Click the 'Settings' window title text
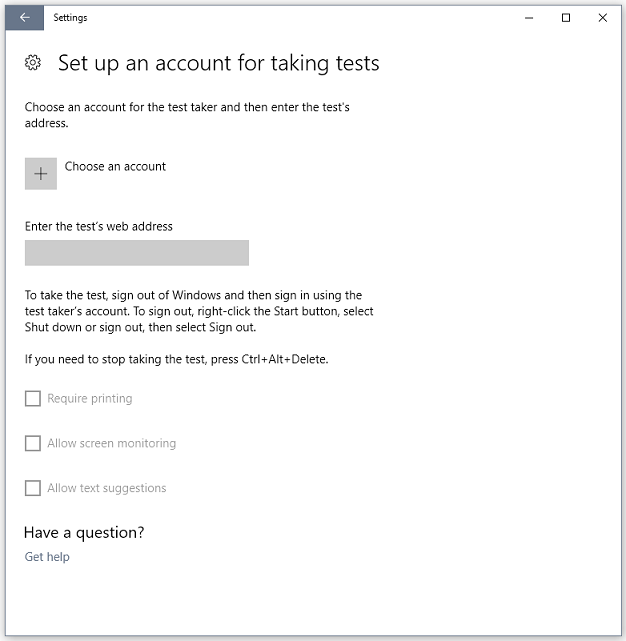Screen dimensions: 626x641 coord(70,18)
